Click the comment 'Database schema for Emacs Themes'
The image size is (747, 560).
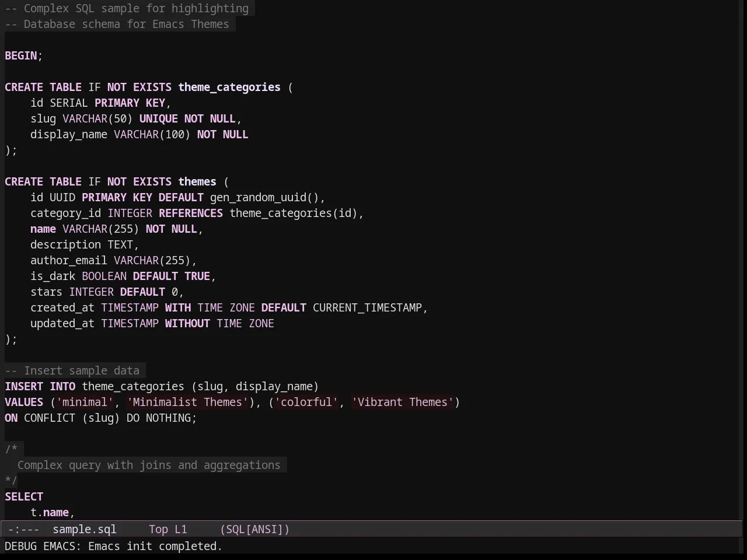(x=127, y=24)
